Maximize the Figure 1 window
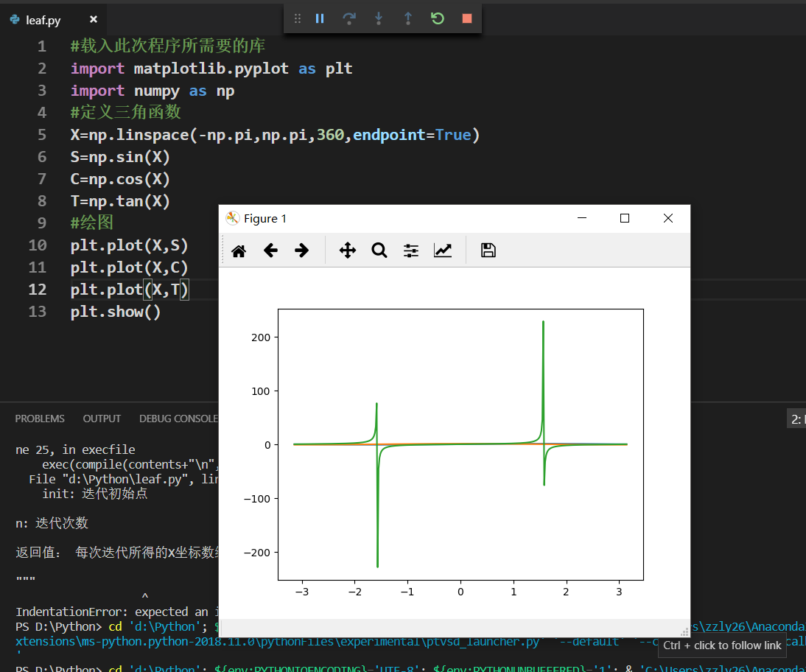Image resolution: width=806 pixels, height=672 pixels. click(625, 218)
